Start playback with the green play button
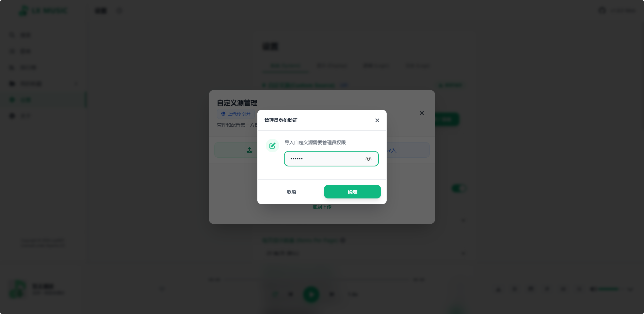This screenshot has height=314, width=644. tap(311, 294)
